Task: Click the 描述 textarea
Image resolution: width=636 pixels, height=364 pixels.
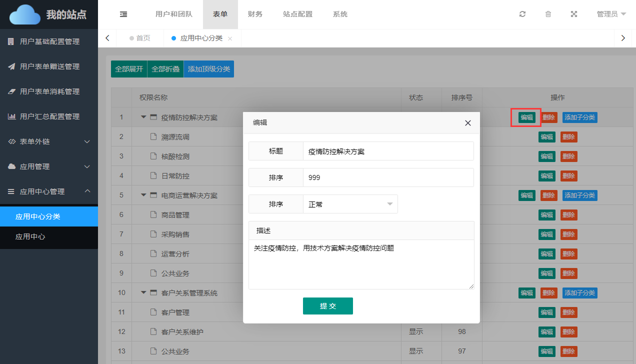Action: [361, 264]
